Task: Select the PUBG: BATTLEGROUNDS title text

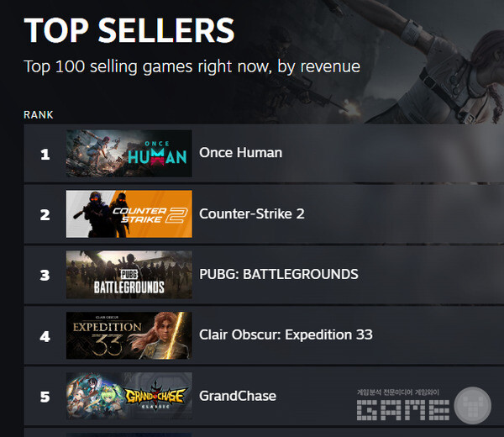Action: click(278, 274)
